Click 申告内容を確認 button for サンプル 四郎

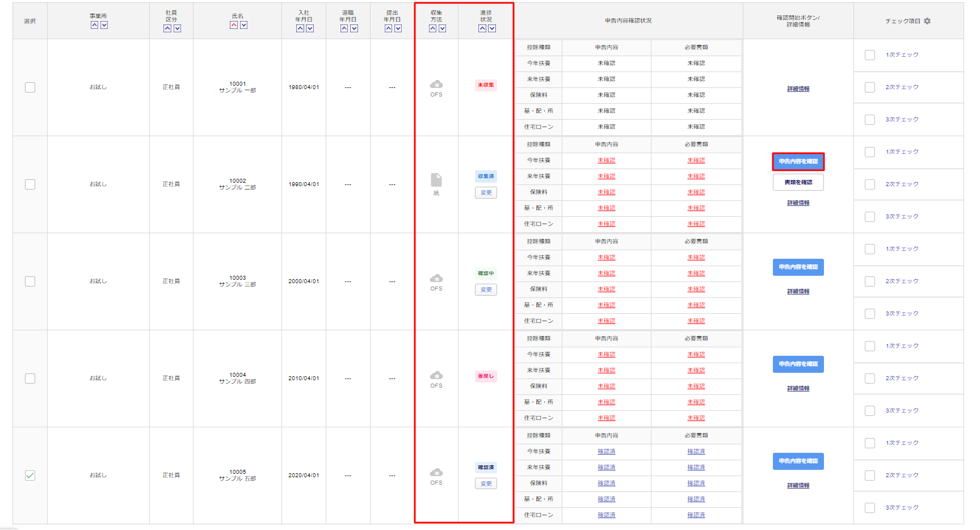coord(798,364)
